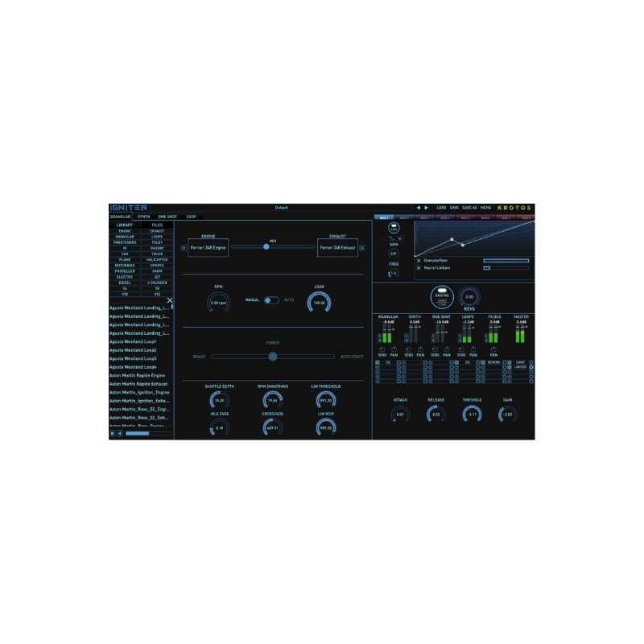Enable an EQ slot power icon in the FX rack
This screenshot has height=644, width=644.
click(x=377, y=362)
